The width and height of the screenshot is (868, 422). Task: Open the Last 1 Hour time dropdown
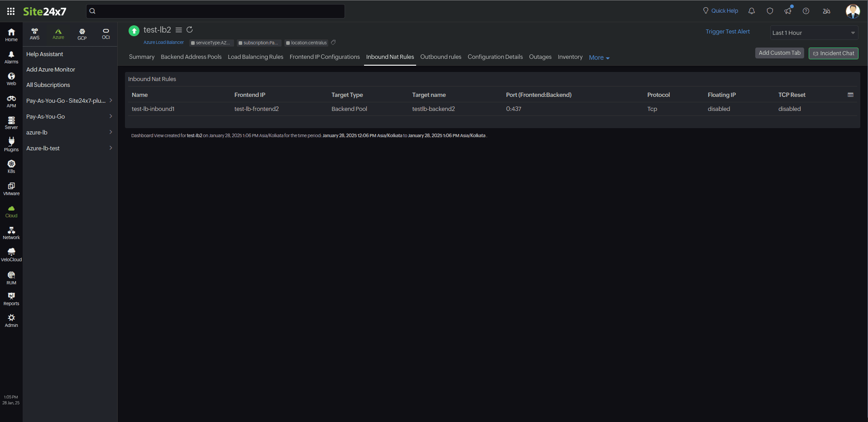(814, 33)
